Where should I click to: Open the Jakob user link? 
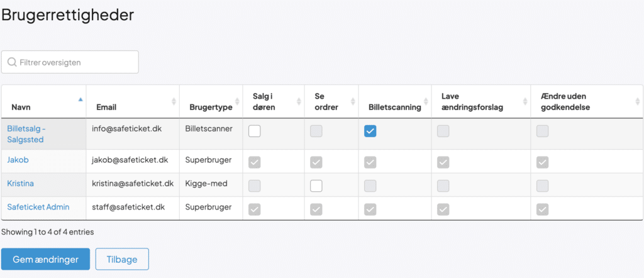pos(18,160)
